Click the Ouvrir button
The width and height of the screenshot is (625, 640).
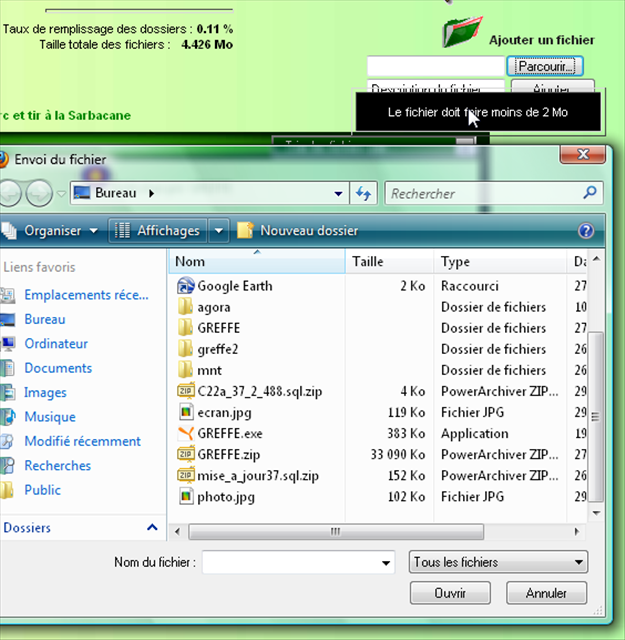click(x=449, y=593)
